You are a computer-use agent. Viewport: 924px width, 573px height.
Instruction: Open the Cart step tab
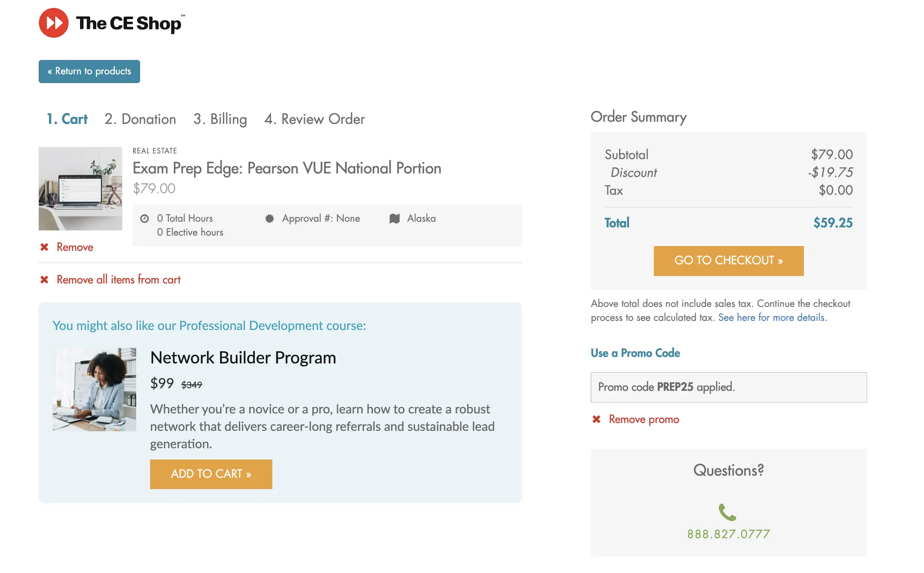point(67,119)
